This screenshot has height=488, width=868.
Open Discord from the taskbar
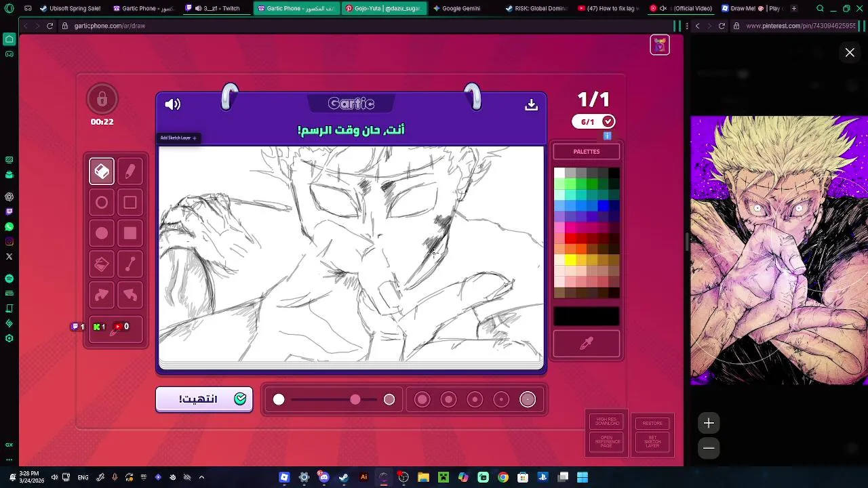pyautogui.click(x=323, y=477)
